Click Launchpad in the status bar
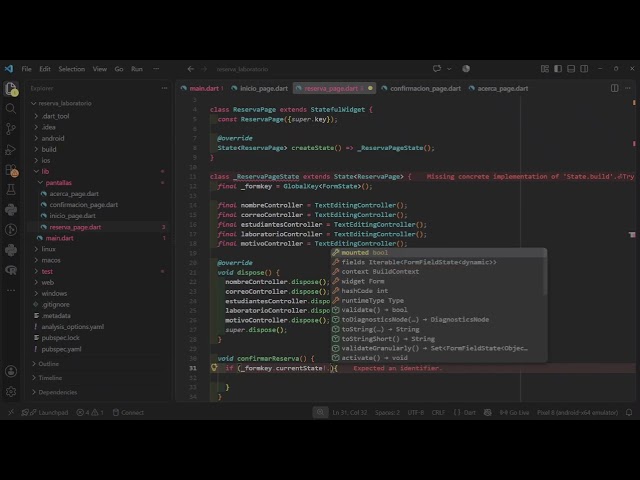The height and width of the screenshot is (480, 640). [x=45, y=412]
